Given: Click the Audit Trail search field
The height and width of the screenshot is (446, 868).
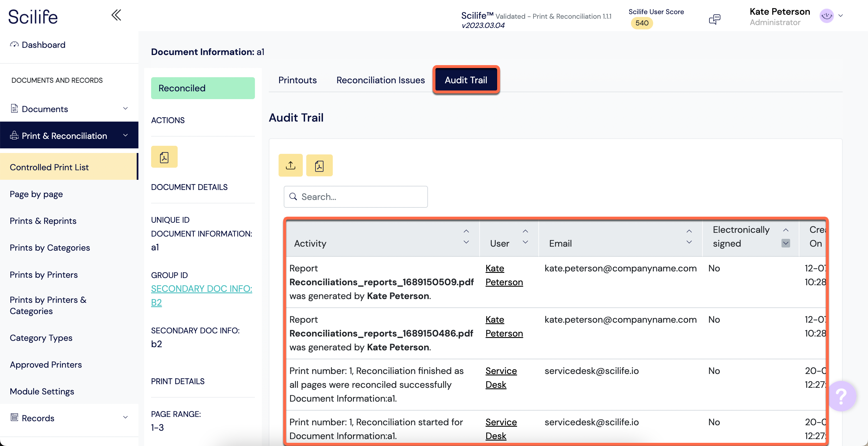Looking at the screenshot, I should click(356, 196).
